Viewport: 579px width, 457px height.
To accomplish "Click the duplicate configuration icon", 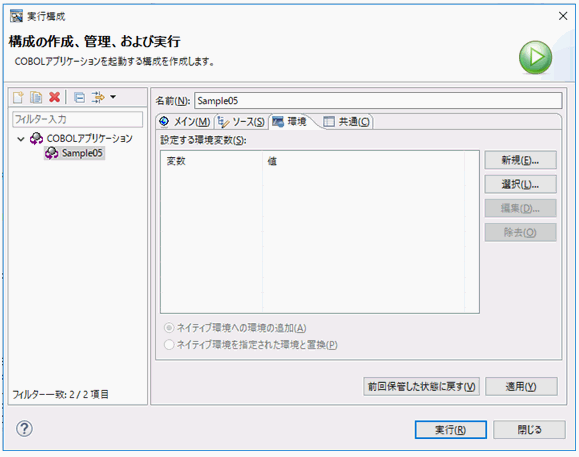I will [36, 97].
